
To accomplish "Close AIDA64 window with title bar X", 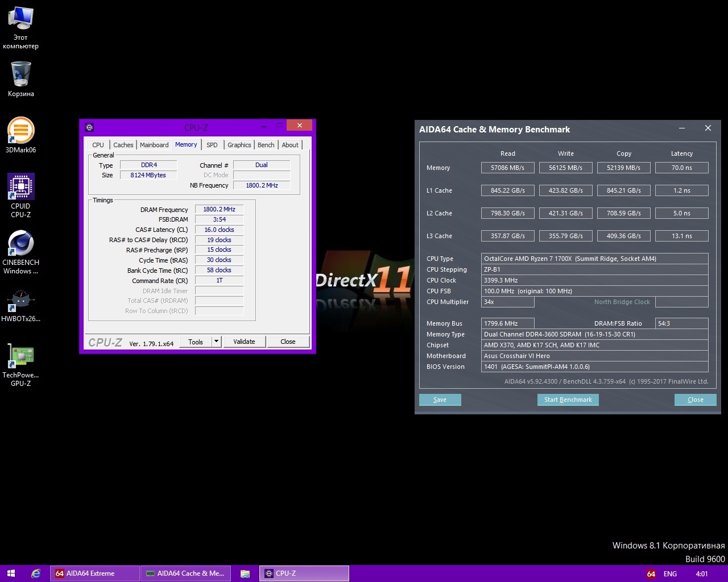I will [708, 128].
